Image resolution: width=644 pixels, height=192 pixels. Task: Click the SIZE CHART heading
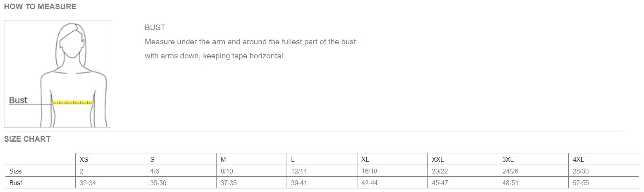click(x=27, y=139)
